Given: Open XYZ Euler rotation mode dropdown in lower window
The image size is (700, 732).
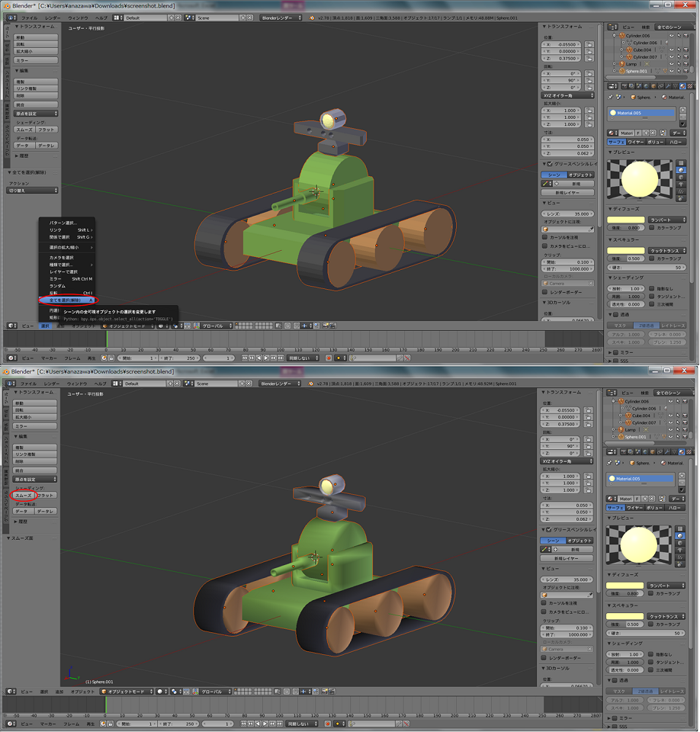Looking at the screenshot, I should [568, 461].
